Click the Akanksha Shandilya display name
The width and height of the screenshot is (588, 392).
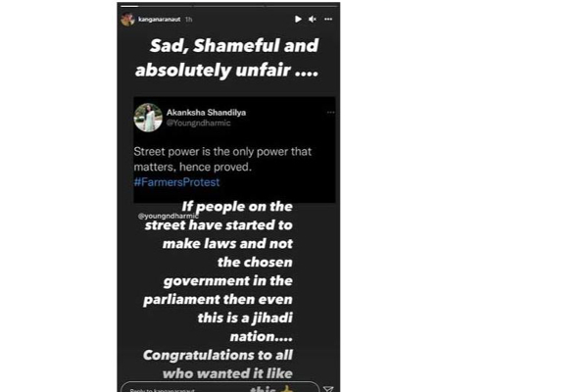tap(208, 113)
